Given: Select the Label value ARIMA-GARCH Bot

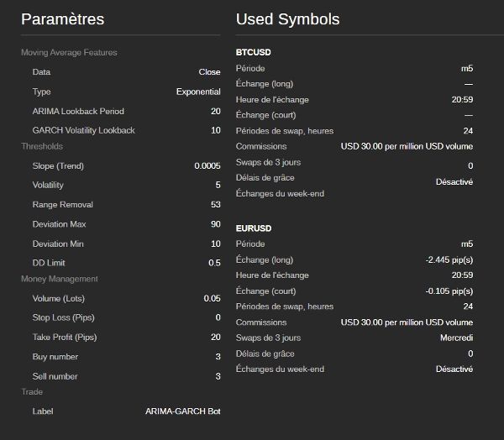Looking at the screenshot, I should pyautogui.click(x=183, y=411).
